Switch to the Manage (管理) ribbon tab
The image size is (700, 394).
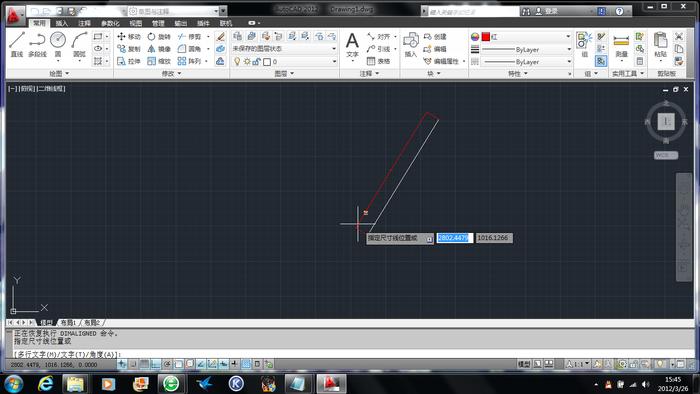pyautogui.click(x=158, y=23)
